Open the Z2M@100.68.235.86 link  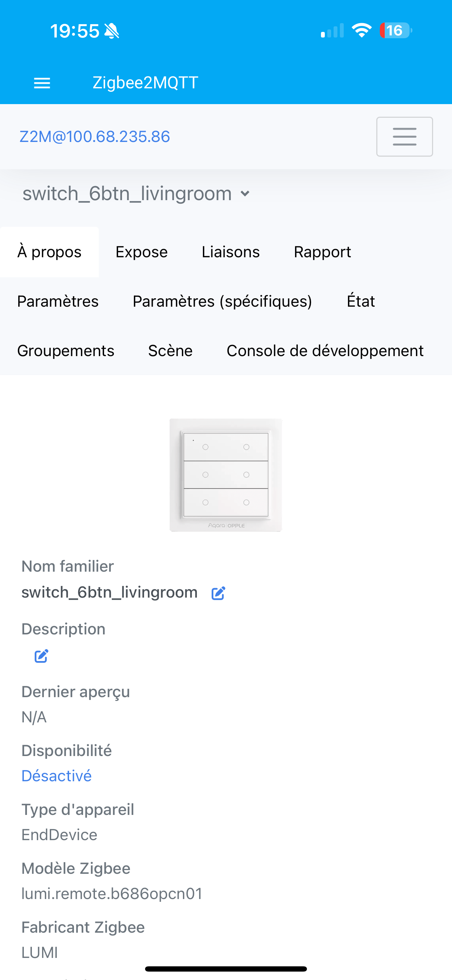point(95,137)
